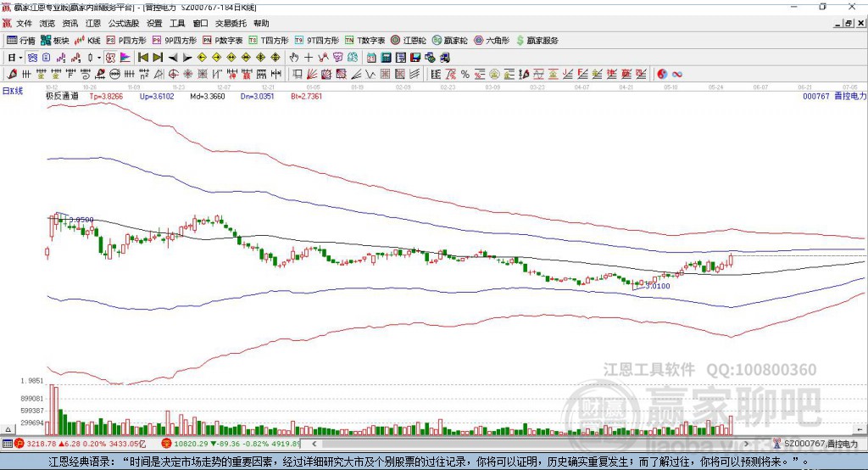
Task: Open the 文件 menu
Action: tap(24, 23)
